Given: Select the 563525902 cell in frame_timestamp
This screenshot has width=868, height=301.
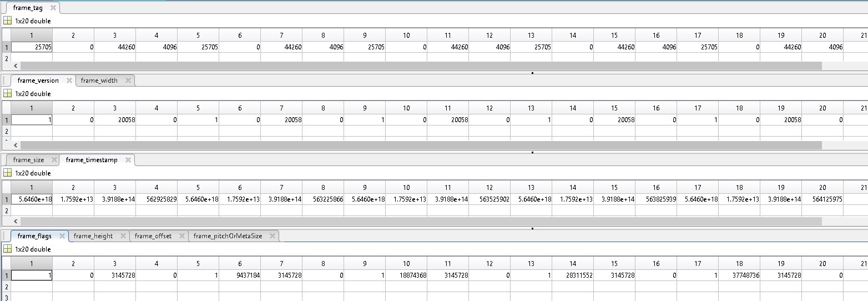Looking at the screenshot, I should pyautogui.click(x=489, y=199).
